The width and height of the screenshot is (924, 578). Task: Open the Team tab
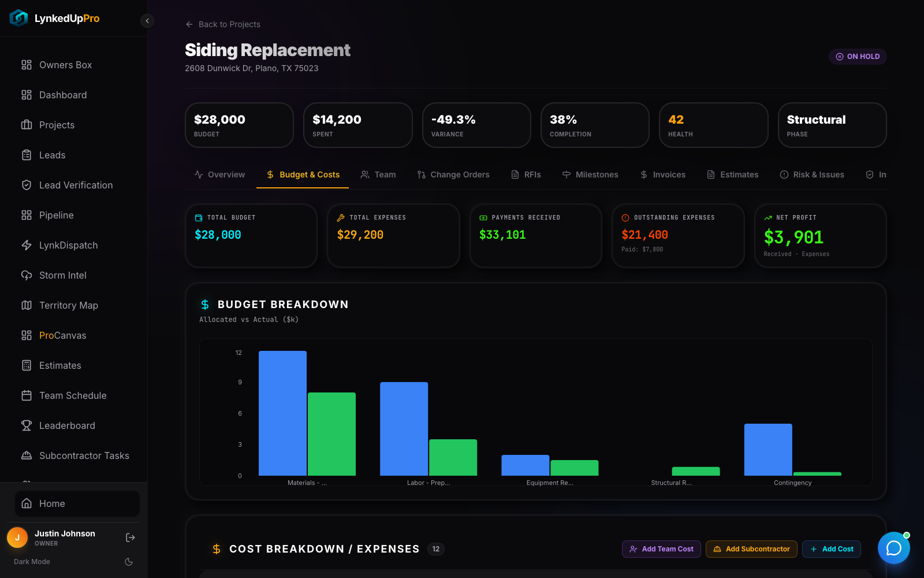[x=378, y=175]
